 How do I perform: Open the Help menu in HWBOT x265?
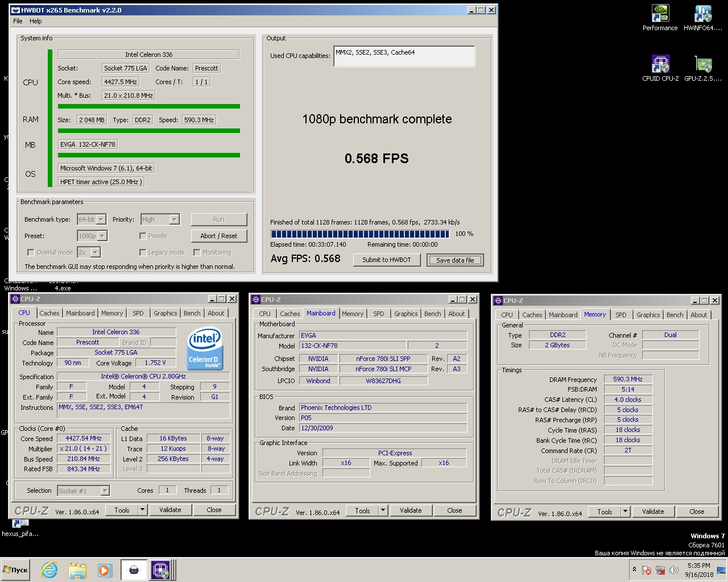point(36,21)
